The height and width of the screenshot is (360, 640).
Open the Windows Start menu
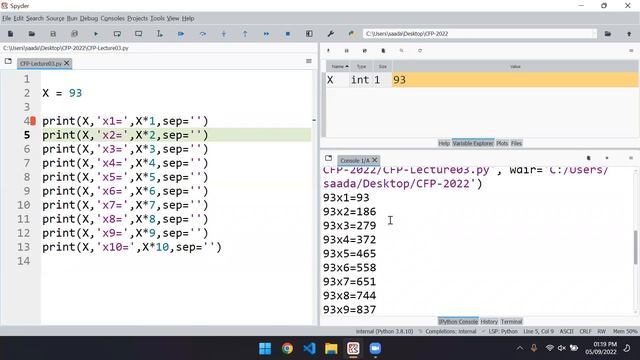pos(265,349)
